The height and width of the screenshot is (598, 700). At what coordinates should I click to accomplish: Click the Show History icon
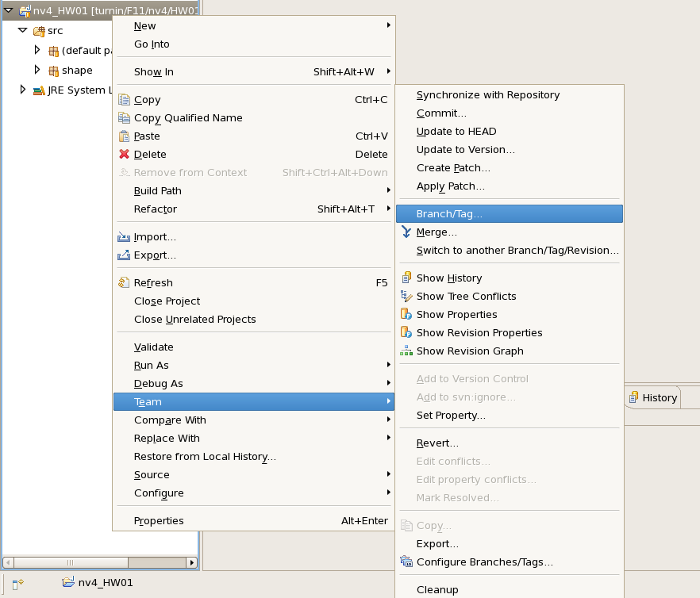(x=406, y=278)
